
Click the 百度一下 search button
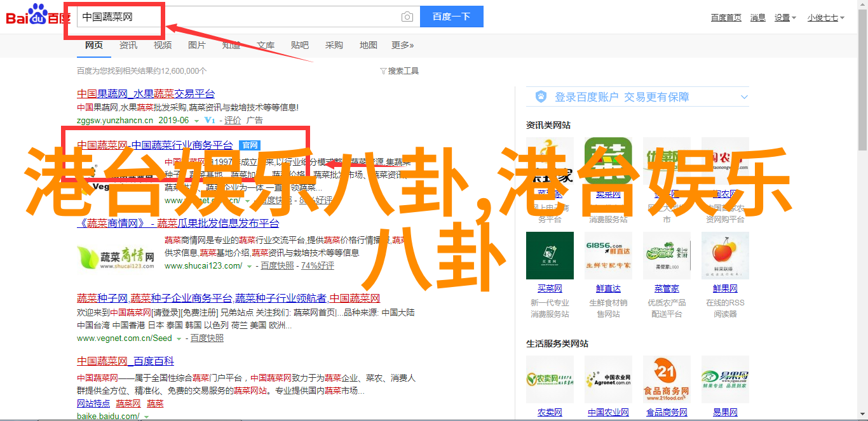point(451,17)
